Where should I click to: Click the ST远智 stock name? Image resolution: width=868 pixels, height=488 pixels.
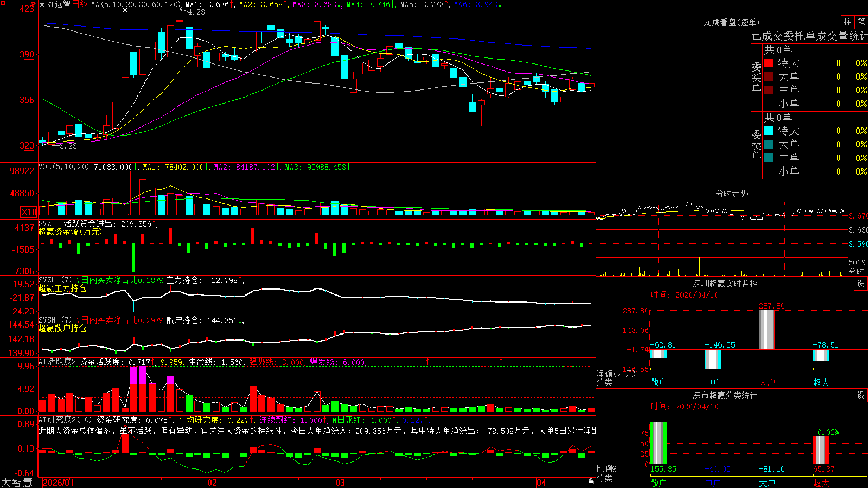tap(58, 4)
